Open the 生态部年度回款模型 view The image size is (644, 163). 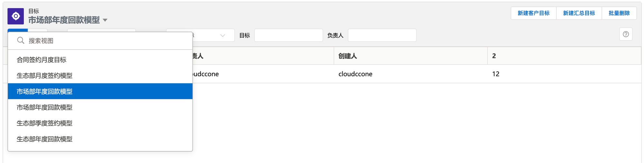click(x=44, y=139)
